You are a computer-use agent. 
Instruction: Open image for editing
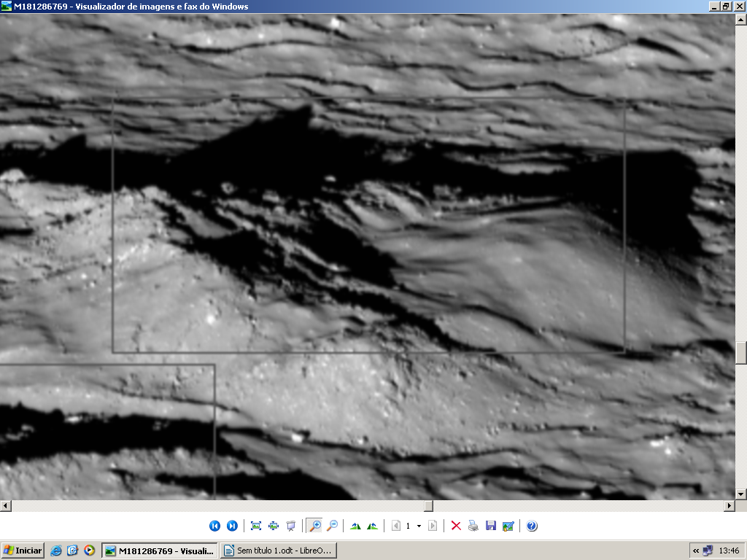point(508,526)
